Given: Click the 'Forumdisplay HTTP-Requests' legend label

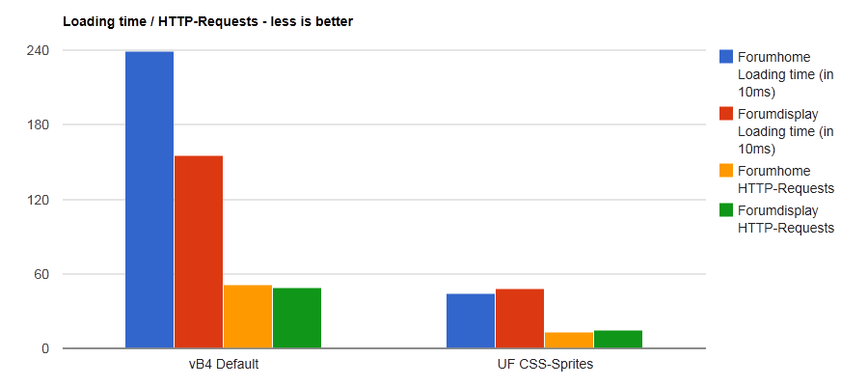Looking at the screenshot, I should [x=785, y=219].
